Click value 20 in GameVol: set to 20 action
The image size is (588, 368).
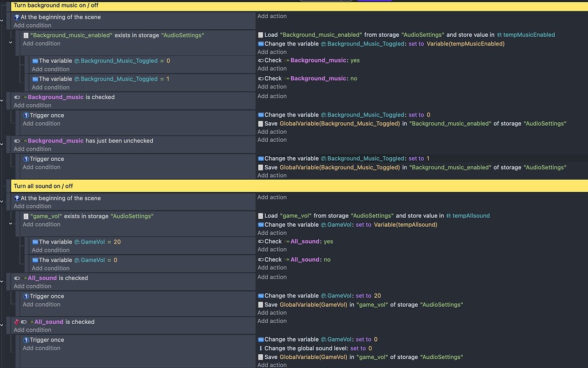pos(377,296)
